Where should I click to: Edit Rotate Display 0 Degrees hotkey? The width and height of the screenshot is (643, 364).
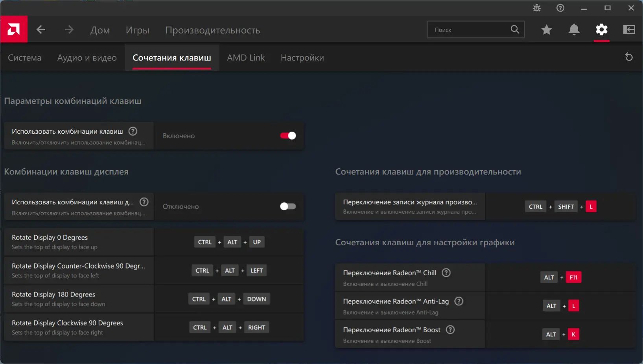tap(229, 242)
